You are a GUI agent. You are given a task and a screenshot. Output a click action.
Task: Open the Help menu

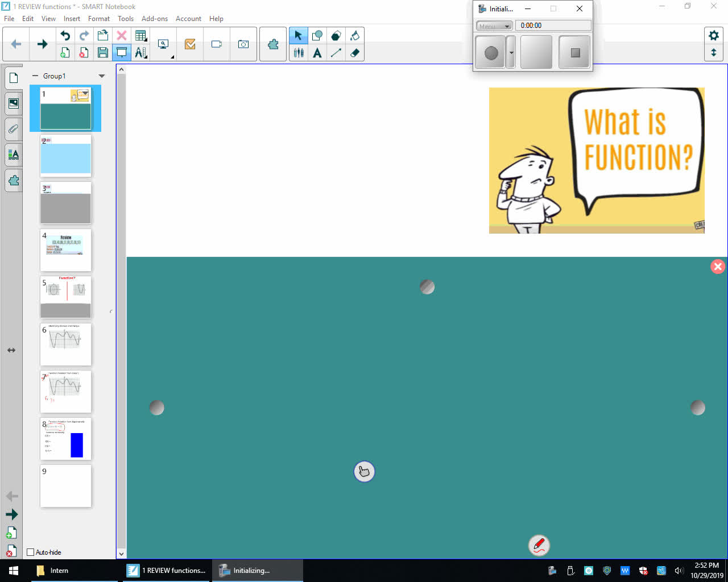click(x=216, y=19)
